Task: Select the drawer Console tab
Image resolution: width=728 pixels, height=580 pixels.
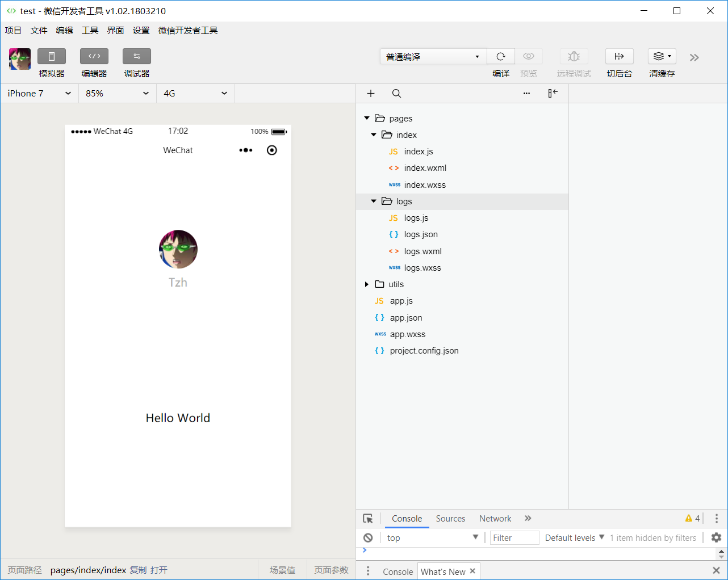Action: (398, 571)
